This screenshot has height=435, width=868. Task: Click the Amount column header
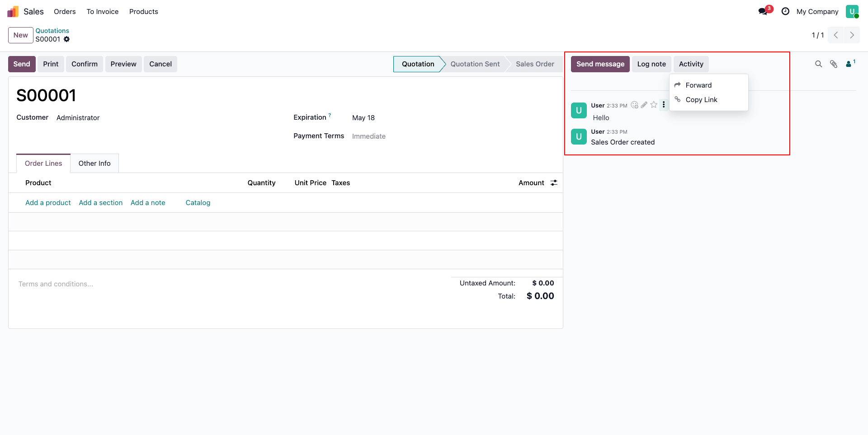click(x=531, y=183)
